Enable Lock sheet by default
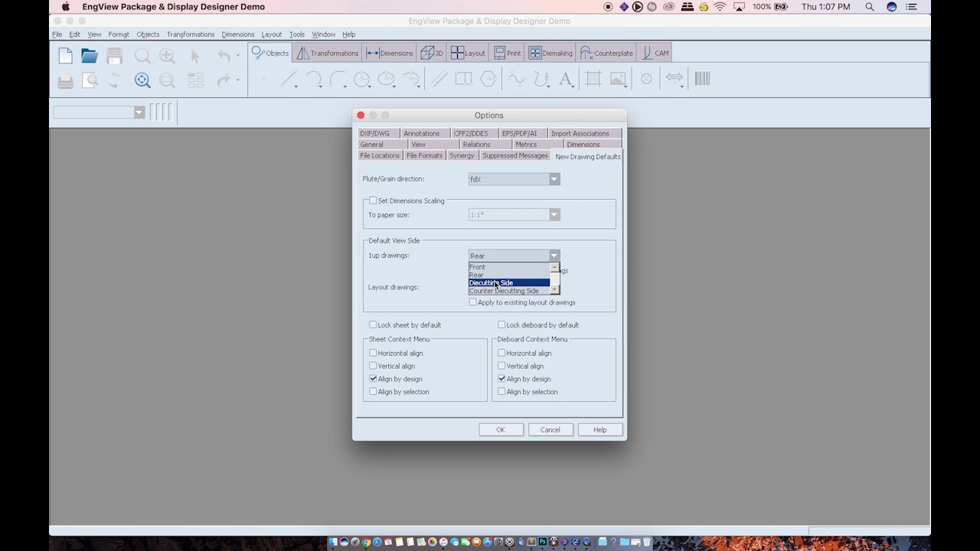980x551 pixels. 373,324
